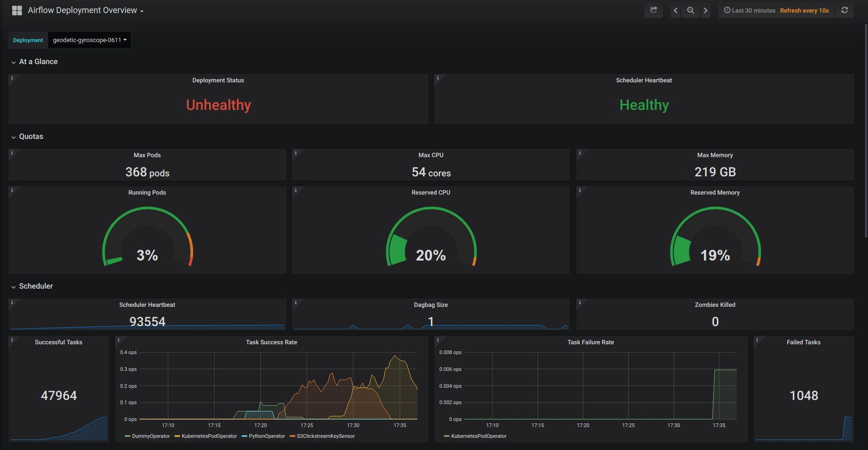Image resolution: width=868 pixels, height=450 pixels.
Task: Shift time range back with left arrow
Action: 675,10
